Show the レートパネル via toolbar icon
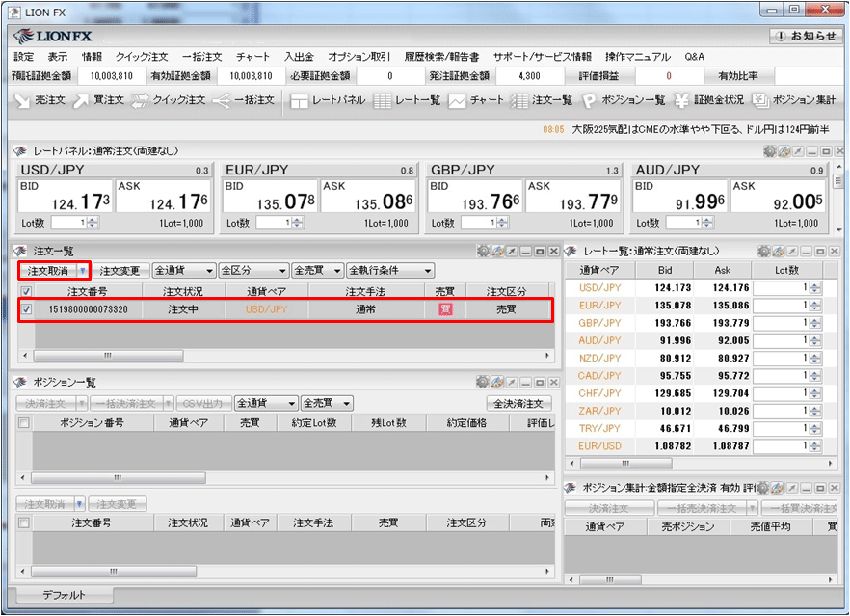Viewport: 850px width, 616px height. click(328, 100)
